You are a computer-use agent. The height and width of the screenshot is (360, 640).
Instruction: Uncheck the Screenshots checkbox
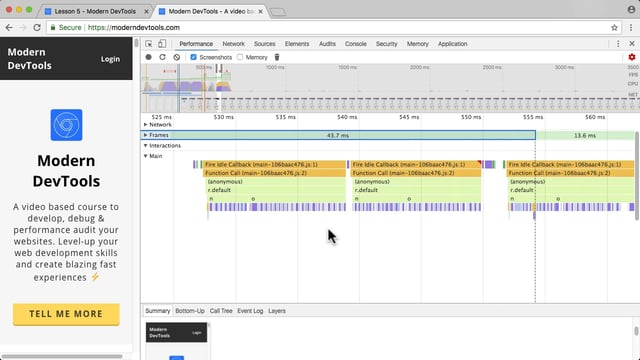pyautogui.click(x=193, y=57)
